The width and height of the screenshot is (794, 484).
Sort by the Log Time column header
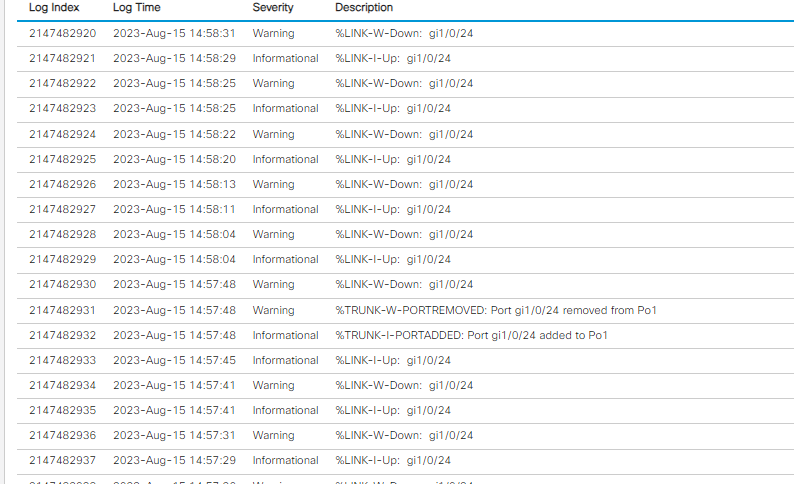pos(136,7)
